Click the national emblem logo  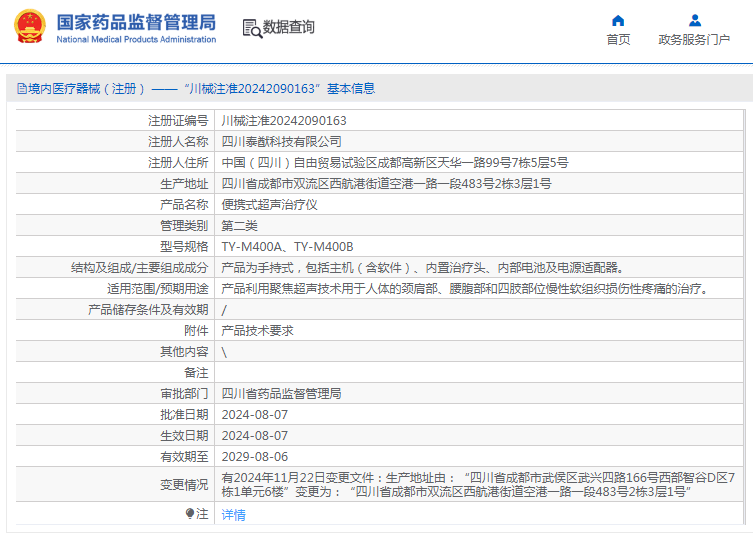(x=30, y=27)
